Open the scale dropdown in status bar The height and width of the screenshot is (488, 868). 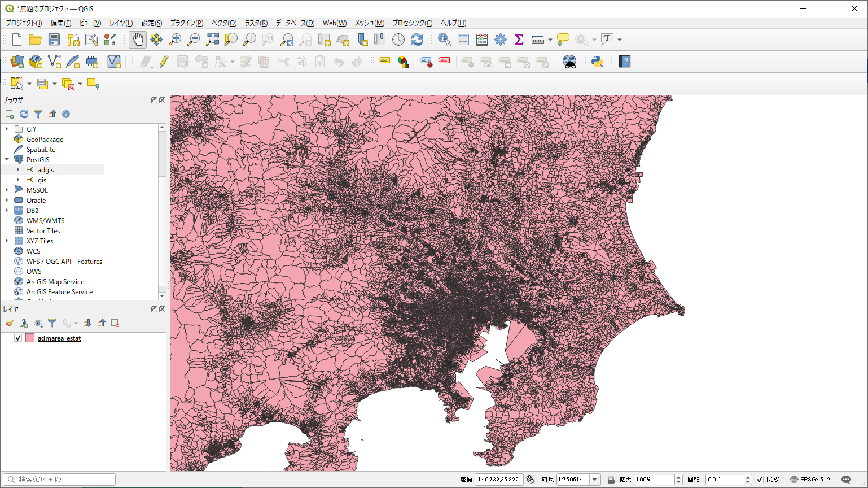click(594, 480)
